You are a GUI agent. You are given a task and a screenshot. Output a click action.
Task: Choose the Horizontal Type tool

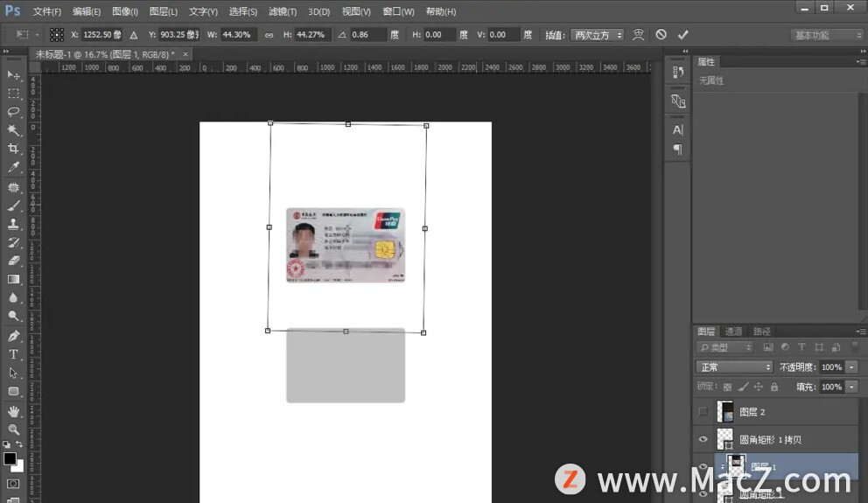point(14,354)
